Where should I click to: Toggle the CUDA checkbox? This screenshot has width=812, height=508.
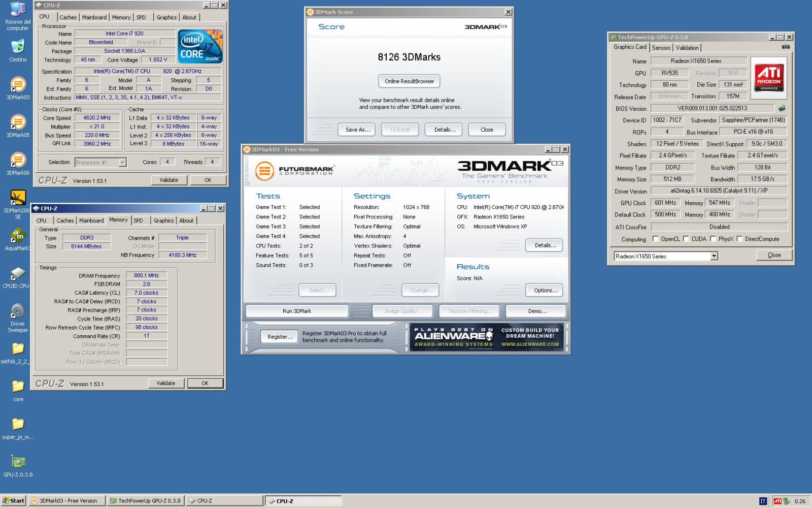tap(686, 239)
